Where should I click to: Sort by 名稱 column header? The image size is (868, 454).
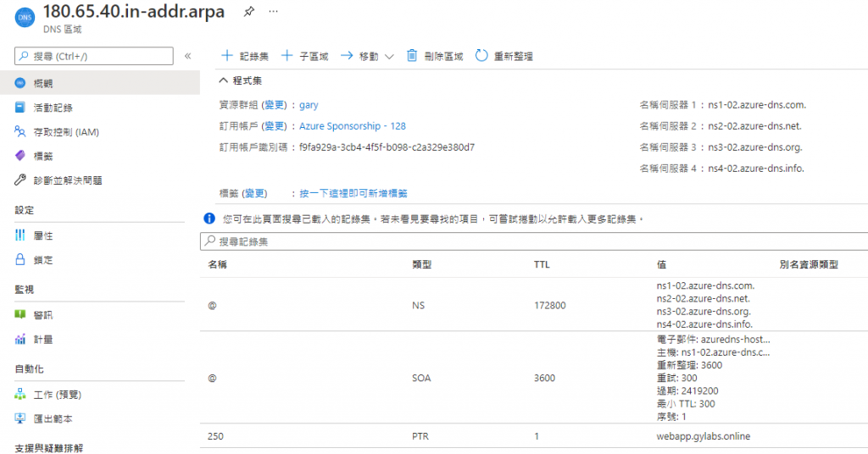(x=218, y=264)
